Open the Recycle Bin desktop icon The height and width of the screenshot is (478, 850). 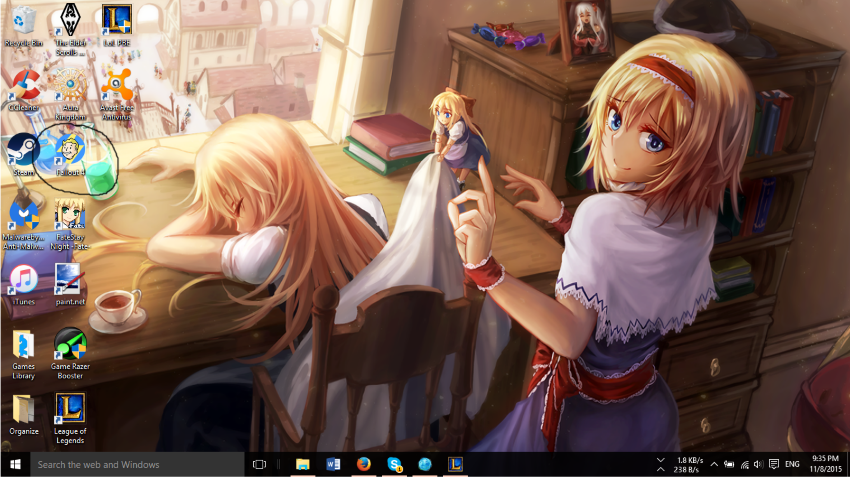(x=23, y=25)
